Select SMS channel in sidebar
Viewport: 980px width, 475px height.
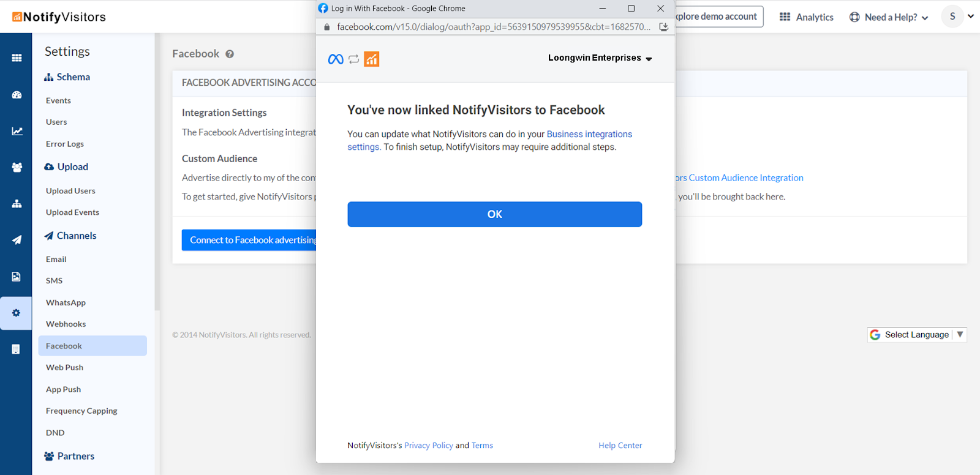[54, 280]
